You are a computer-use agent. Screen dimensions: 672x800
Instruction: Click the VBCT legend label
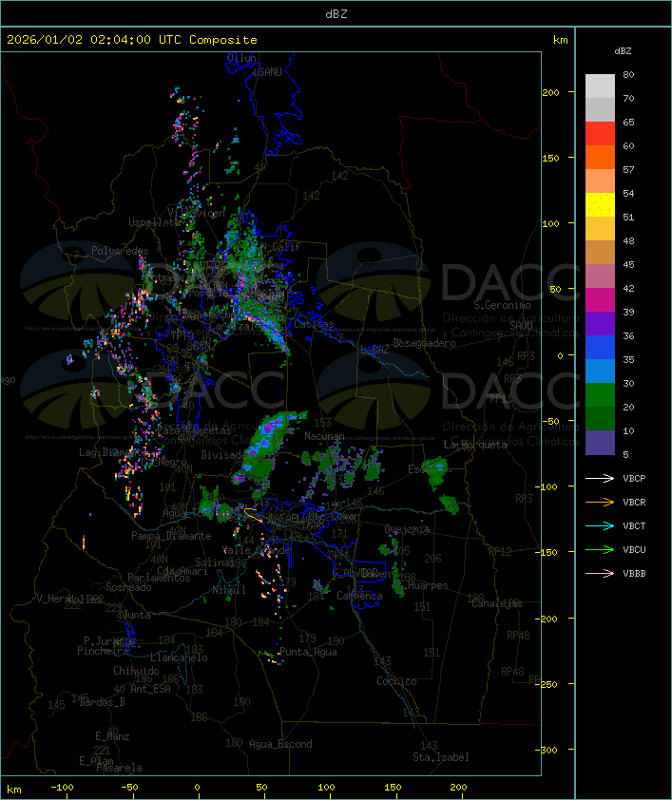(634, 525)
